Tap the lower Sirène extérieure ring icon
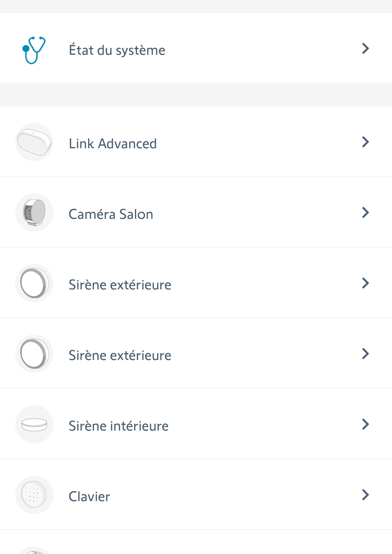 tap(34, 354)
